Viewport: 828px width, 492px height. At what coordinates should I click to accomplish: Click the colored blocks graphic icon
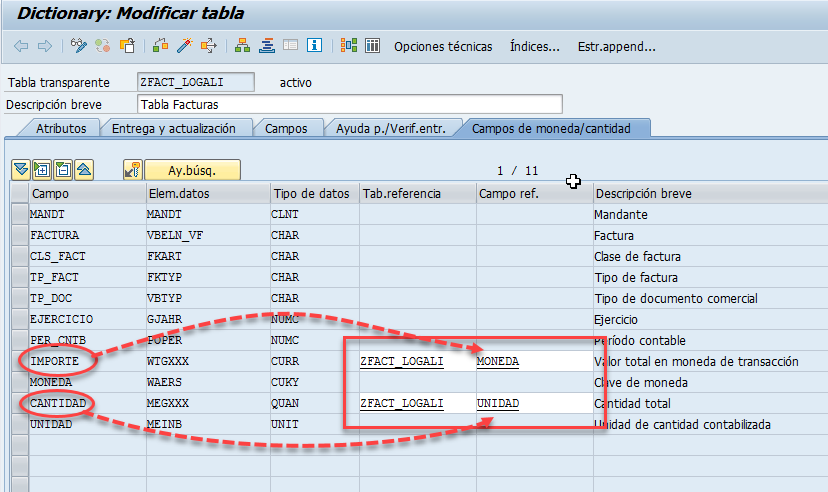[x=349, y=45]
